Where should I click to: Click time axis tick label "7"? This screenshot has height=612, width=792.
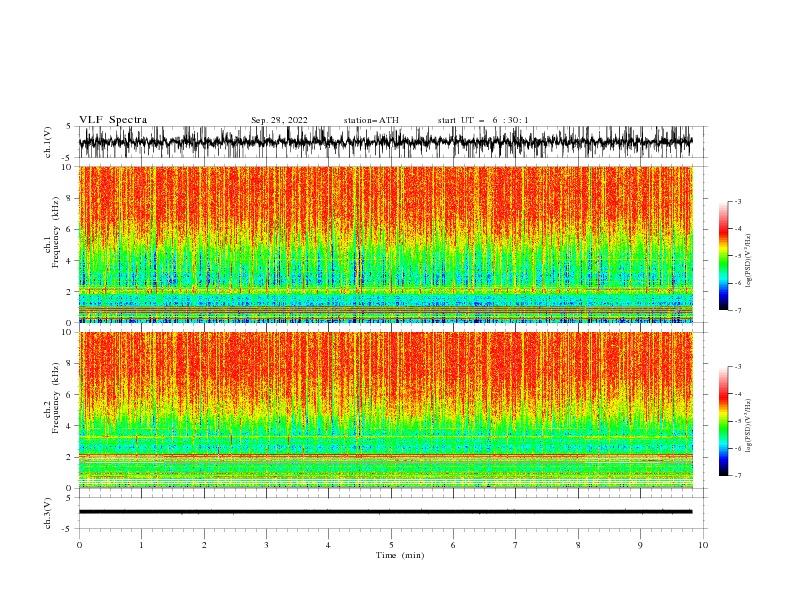coord(516,545)
